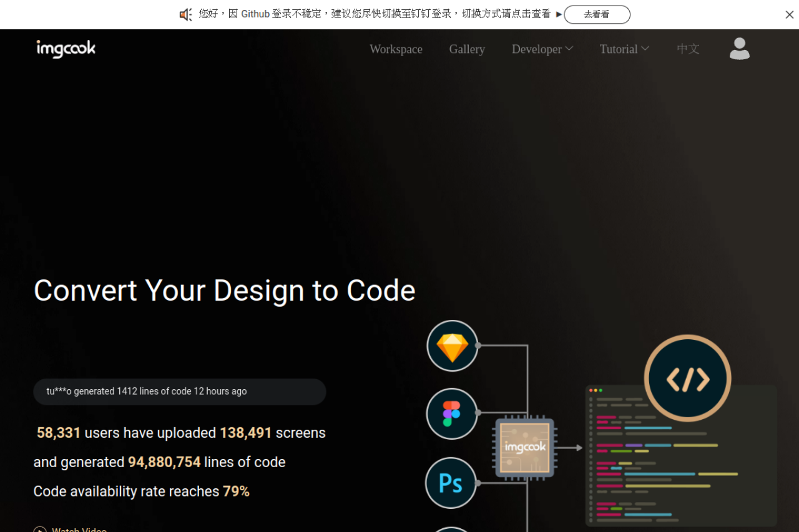Open the Photoshop design source icon
799x532 pixels.
(451, 483)
